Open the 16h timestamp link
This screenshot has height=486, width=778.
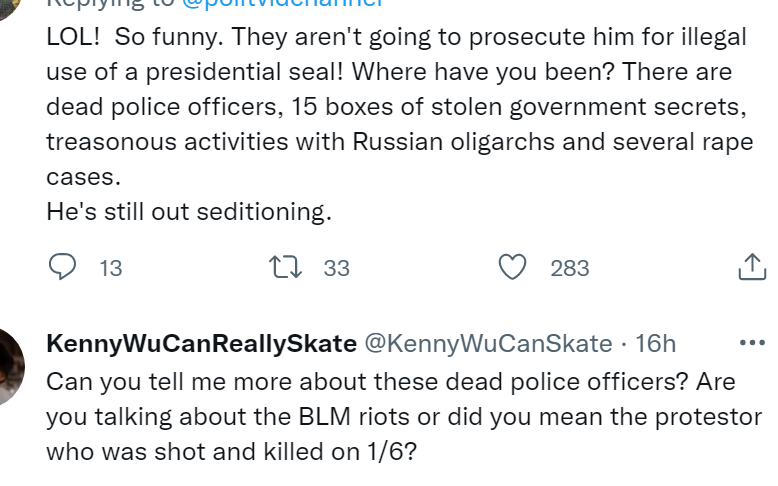[x=656, y=344]
